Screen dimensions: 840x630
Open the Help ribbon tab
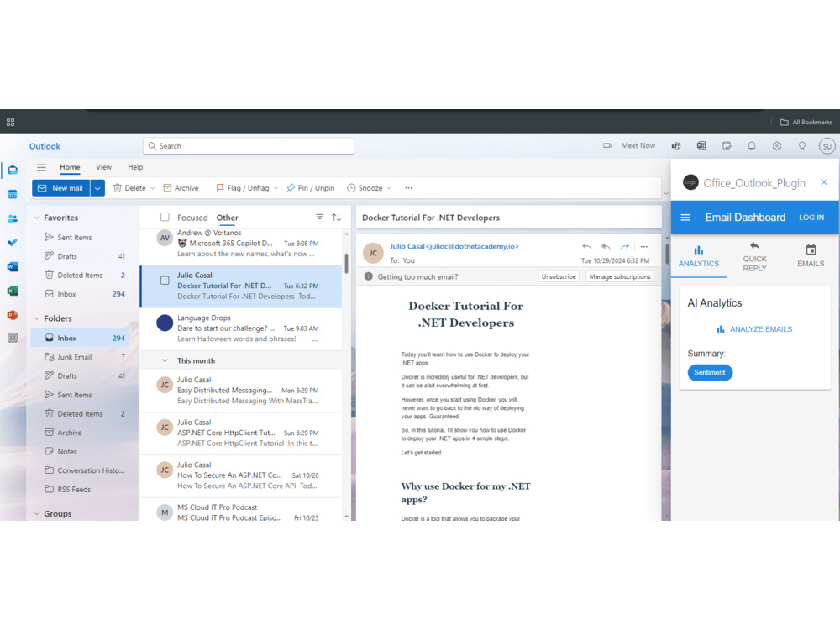click(x=135, y=167)
